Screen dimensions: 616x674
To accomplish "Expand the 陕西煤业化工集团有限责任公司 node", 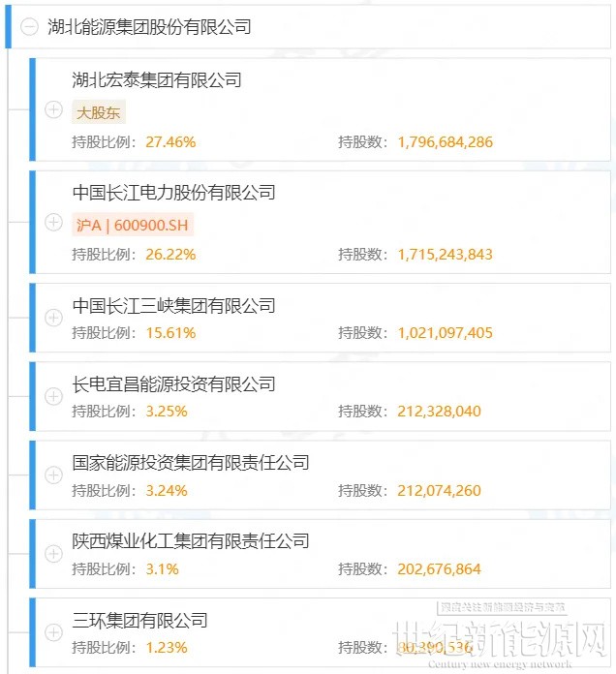I will tap(53, 554).
